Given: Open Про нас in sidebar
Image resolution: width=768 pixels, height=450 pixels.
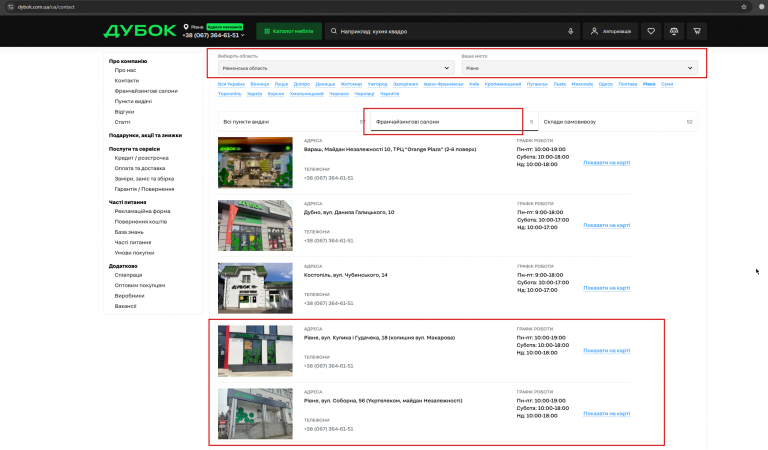Looking at the screenshot, I should pos(125,70).
